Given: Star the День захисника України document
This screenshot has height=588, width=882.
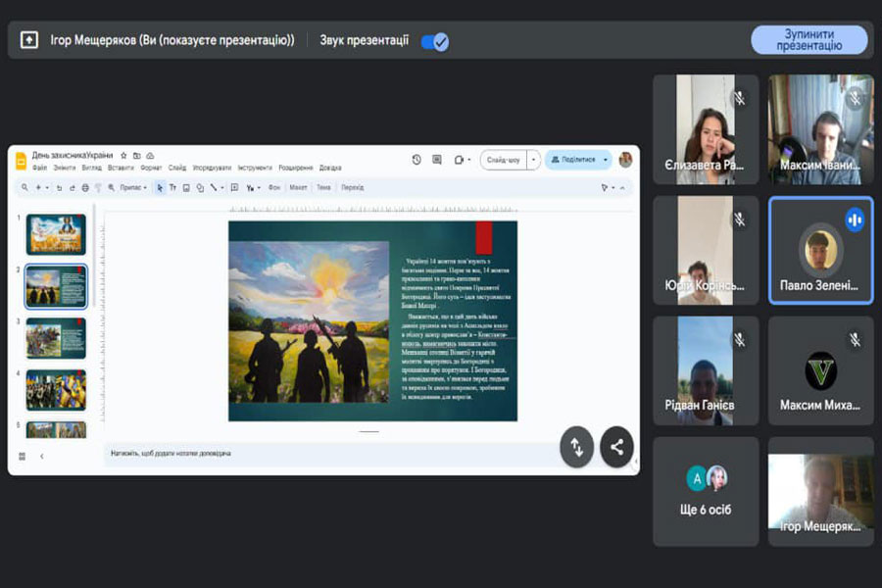Looking at the screenshot, I should click(x=123, y=155).
